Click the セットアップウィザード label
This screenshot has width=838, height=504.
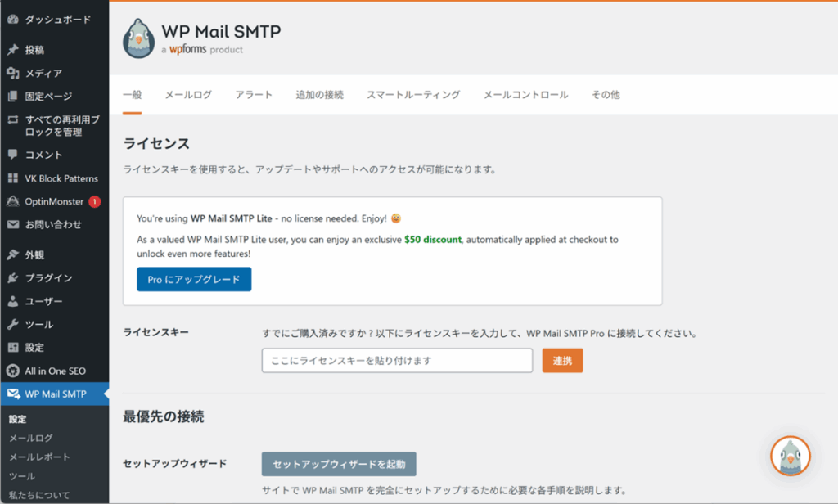click(x=175, y=463)
